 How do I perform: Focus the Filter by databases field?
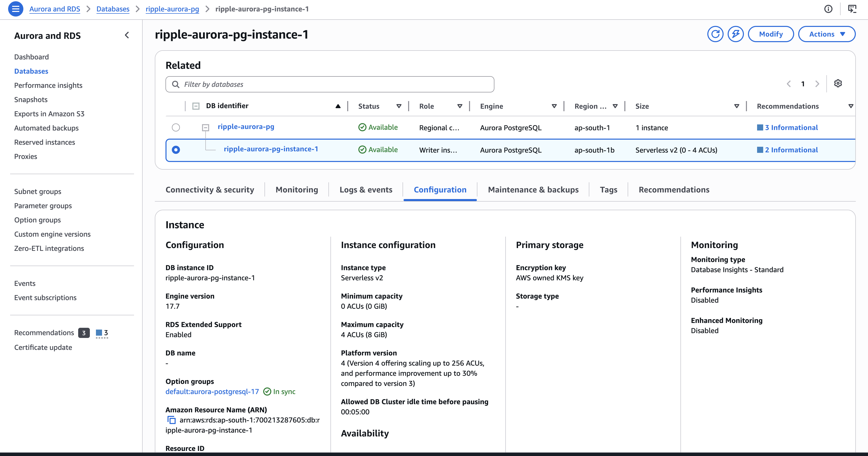pos(330,84)
